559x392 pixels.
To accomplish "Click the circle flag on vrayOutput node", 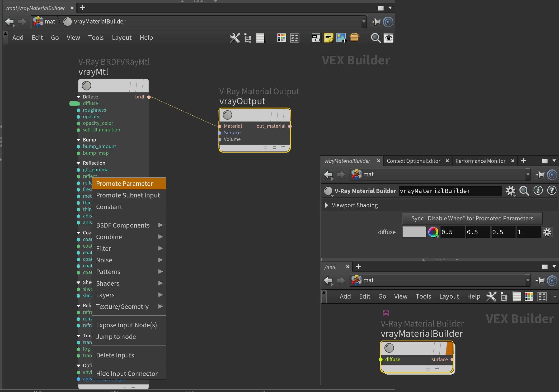I will point(227,115).
